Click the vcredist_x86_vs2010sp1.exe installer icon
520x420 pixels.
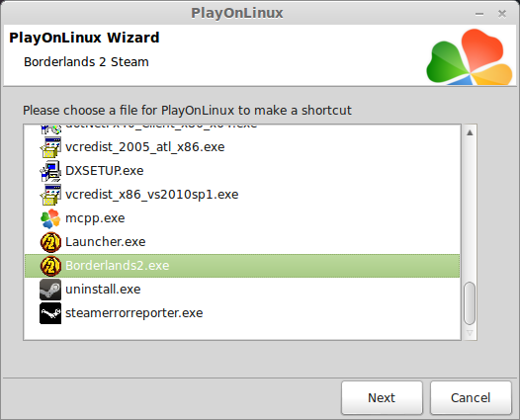tap(50, 195)
